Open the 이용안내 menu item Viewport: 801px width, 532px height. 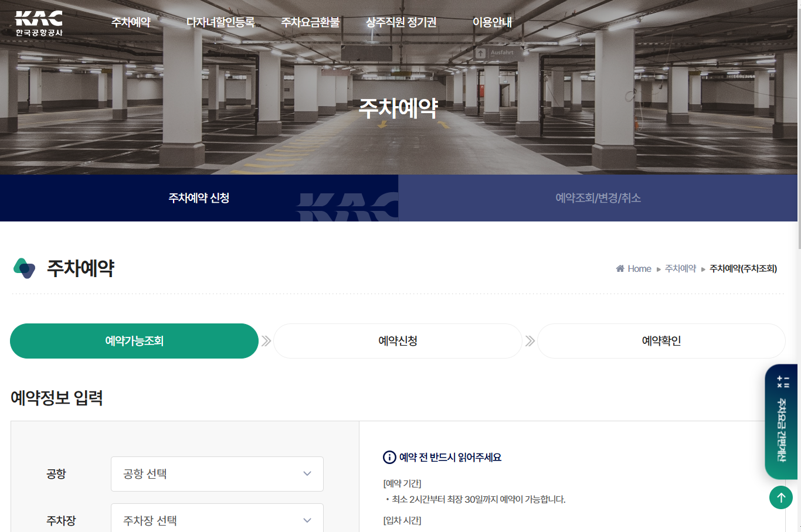point(493,22)
